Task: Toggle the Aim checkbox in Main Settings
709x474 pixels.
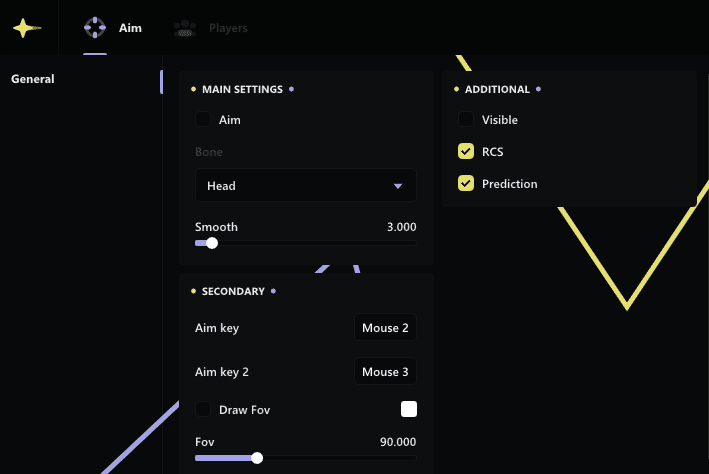Action: (x=203, y=120)
